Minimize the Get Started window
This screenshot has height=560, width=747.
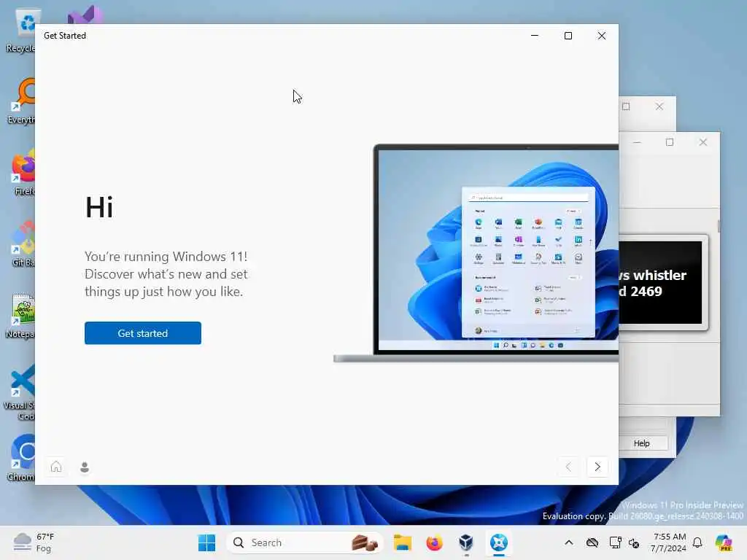(x=535, y=36)
